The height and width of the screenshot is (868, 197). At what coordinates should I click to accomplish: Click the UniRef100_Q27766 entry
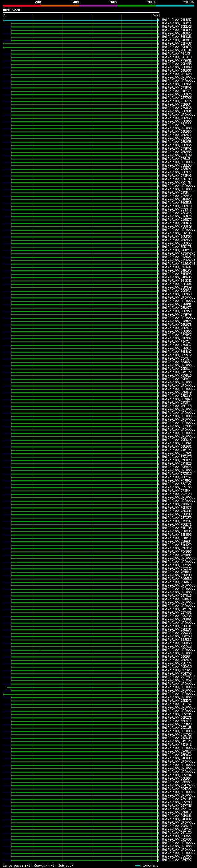coord(177,98)
